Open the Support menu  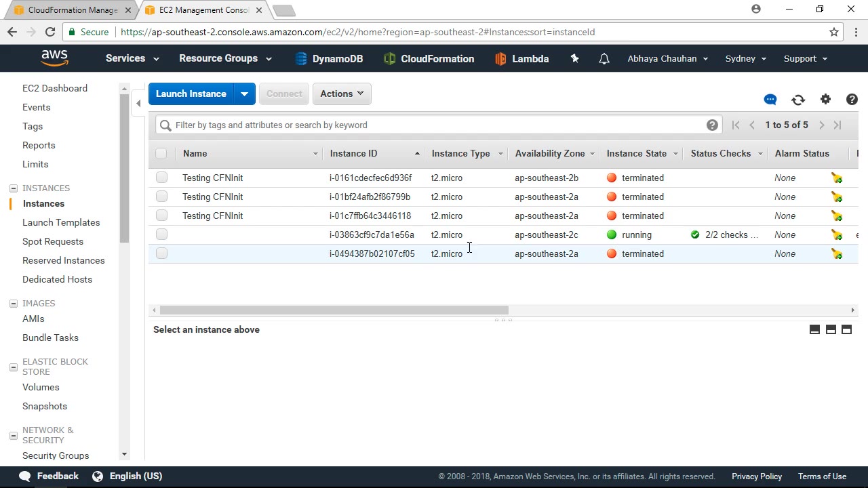click(806, 58)
